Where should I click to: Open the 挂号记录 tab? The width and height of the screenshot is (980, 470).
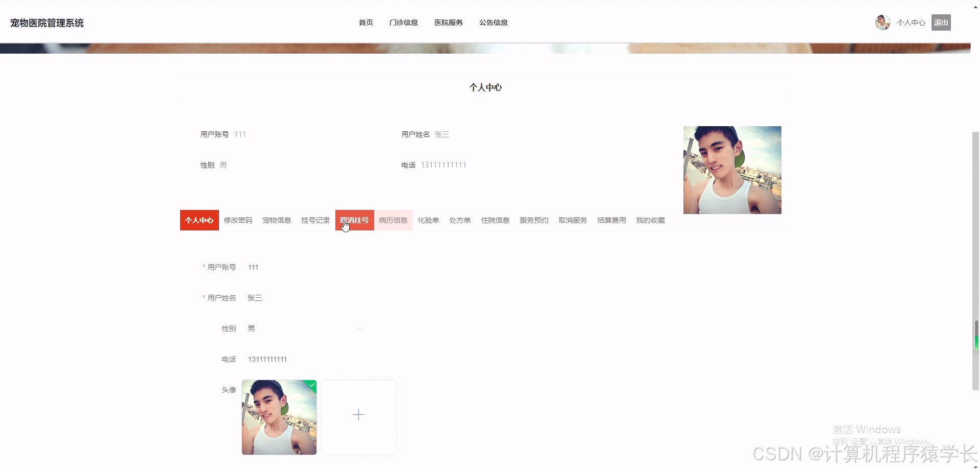coord(315,220)
